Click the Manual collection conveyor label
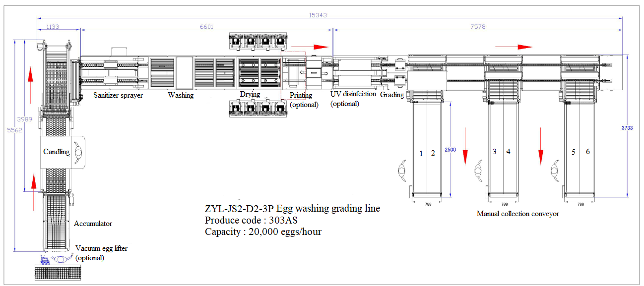 pyautogui.click(x=517, y=214)
